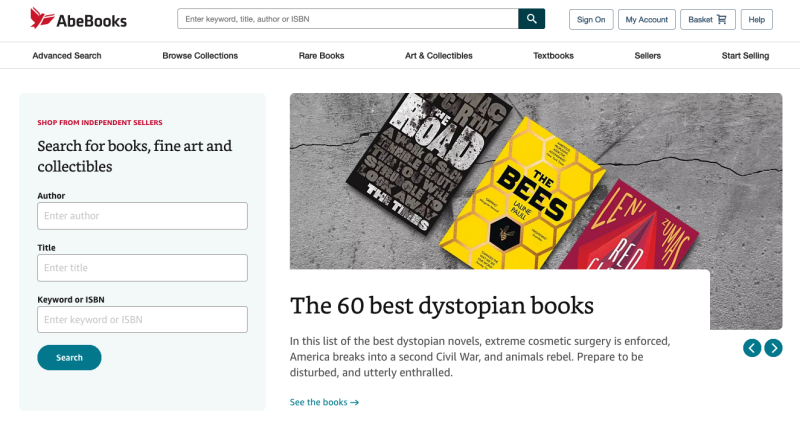Open Browse Collections menu item
Screen dimensions: 800x424
(200, 56)
